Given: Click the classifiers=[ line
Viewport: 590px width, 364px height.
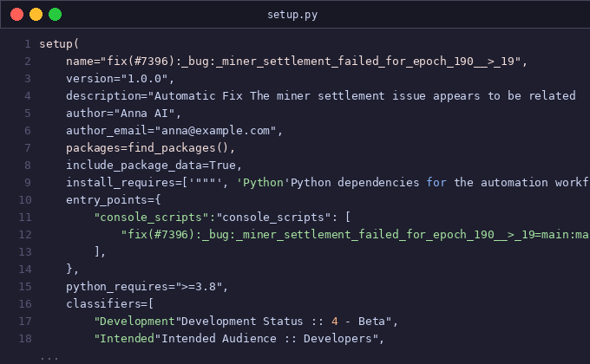Looking at the screenshot, I should pyautogui.click(x=110, y=303).
